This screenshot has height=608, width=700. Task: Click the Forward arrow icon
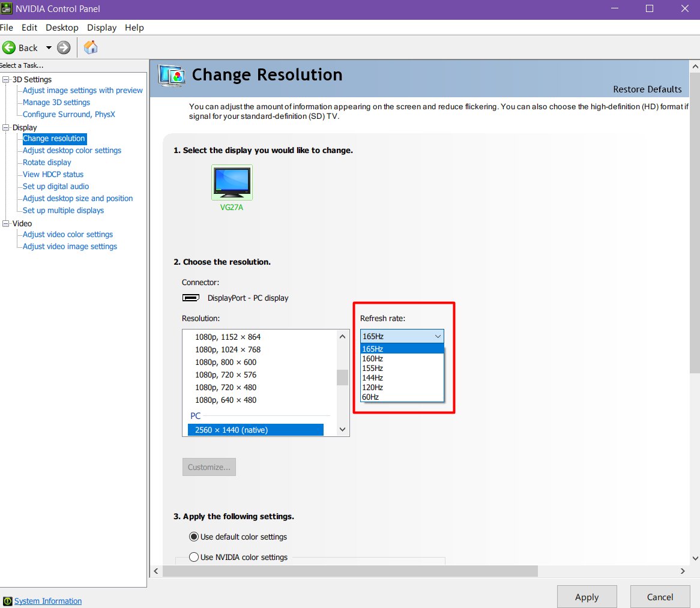tap(64, 48)
